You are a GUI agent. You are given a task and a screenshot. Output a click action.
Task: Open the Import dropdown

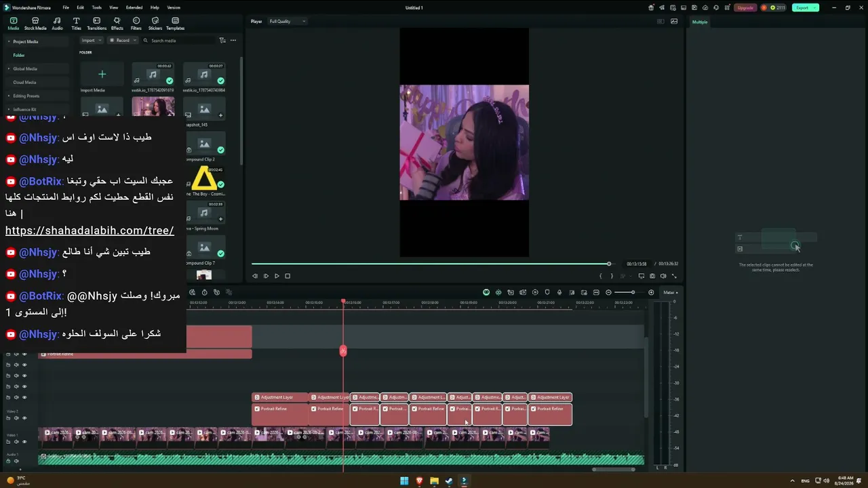pyautogui.click(x=92, y=41)
